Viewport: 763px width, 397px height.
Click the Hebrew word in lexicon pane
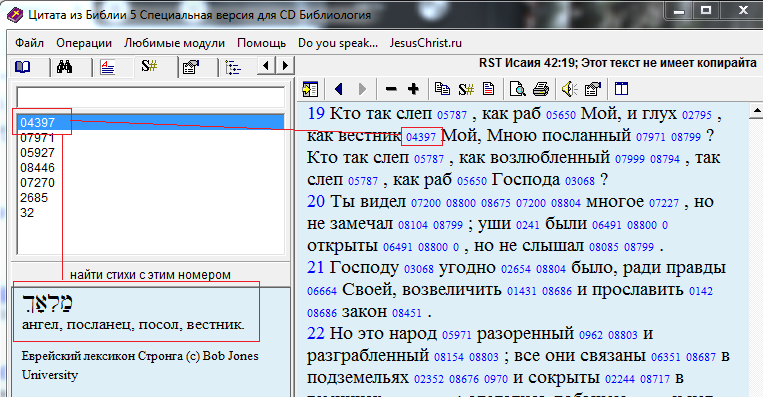(48, 304)
